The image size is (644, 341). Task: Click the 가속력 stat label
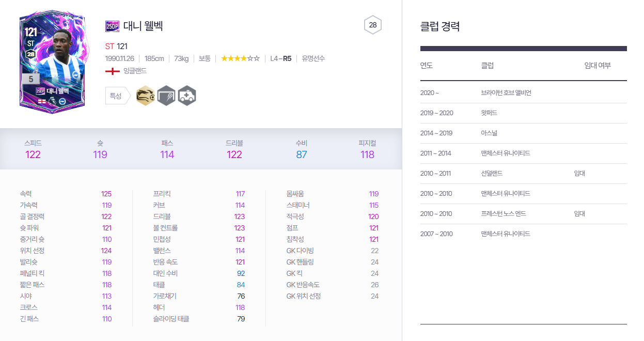(29, 205)
